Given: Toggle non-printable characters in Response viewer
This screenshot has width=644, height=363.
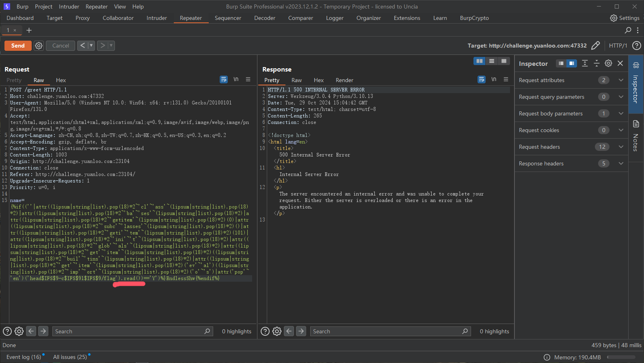Looking at the screenshot, I should point(494,79).
